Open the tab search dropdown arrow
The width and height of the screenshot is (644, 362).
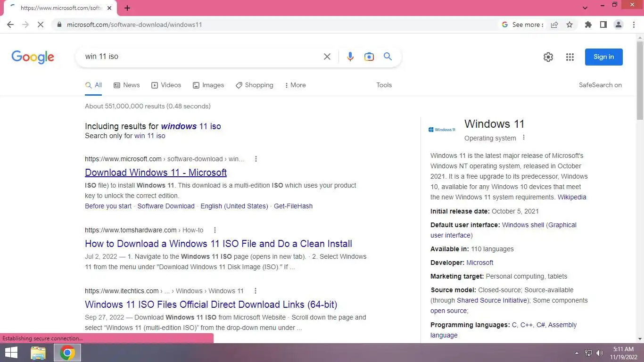pos(585,8)
